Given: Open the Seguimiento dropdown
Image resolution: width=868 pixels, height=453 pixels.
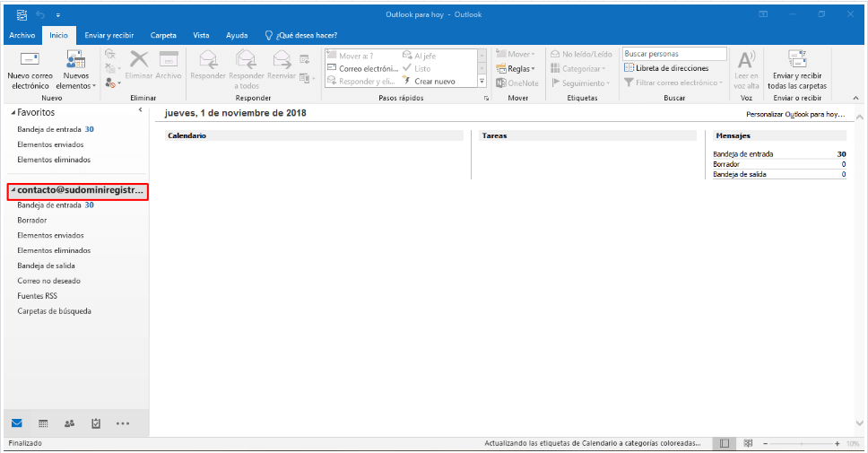Looking at the screenshot, I should click(x=580, y=83).
